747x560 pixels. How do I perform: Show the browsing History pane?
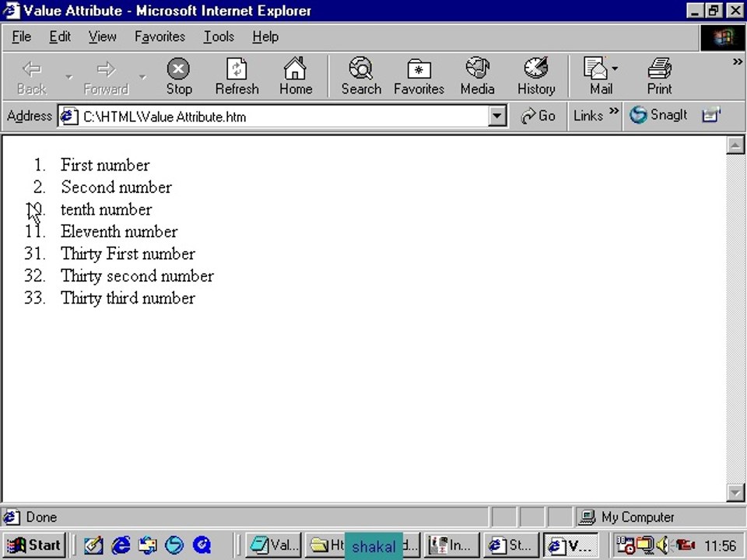(x=536, y=77)
